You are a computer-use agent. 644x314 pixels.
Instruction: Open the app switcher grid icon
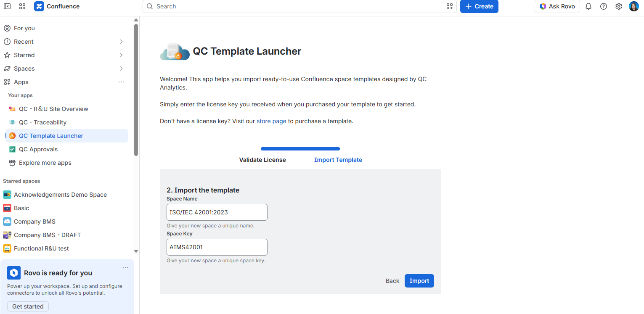[22, 6]
